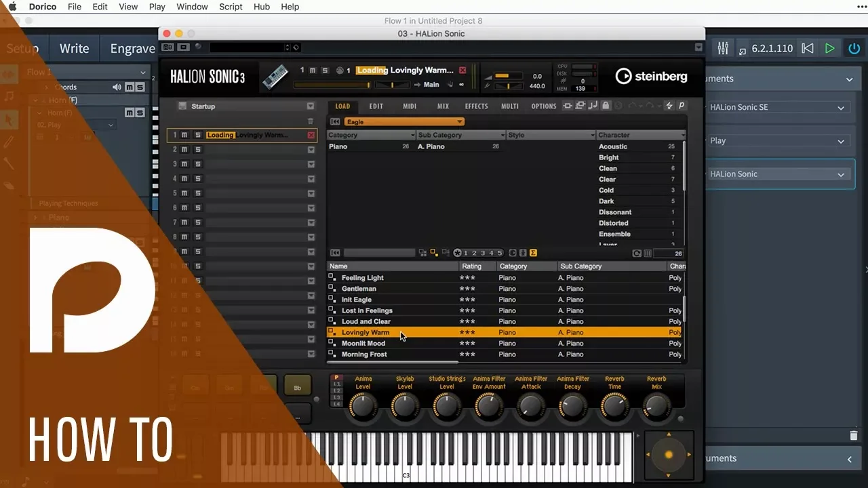Image resolution: width=868 pixels, height=488 pixels.
Task: Open load menu for slot 4
Action: pyautogui.click(x=311, y=179)
